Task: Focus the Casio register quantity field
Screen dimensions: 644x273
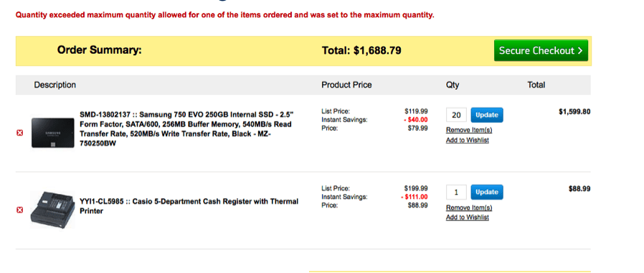Action: [x=456, y=192]
